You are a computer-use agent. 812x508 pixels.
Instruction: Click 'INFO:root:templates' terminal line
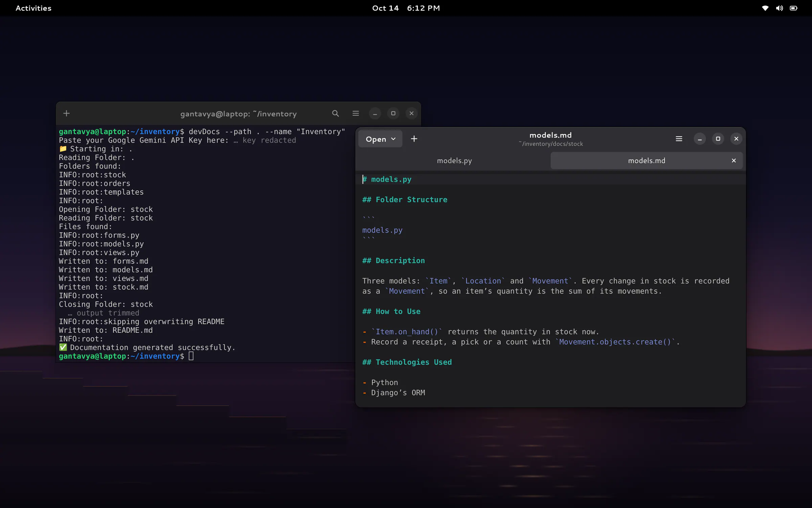101,192
